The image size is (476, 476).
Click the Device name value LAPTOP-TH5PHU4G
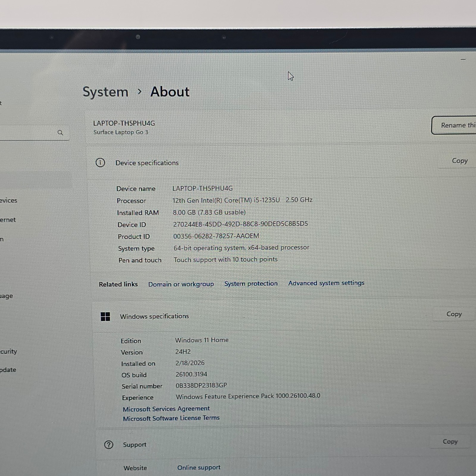203,188
